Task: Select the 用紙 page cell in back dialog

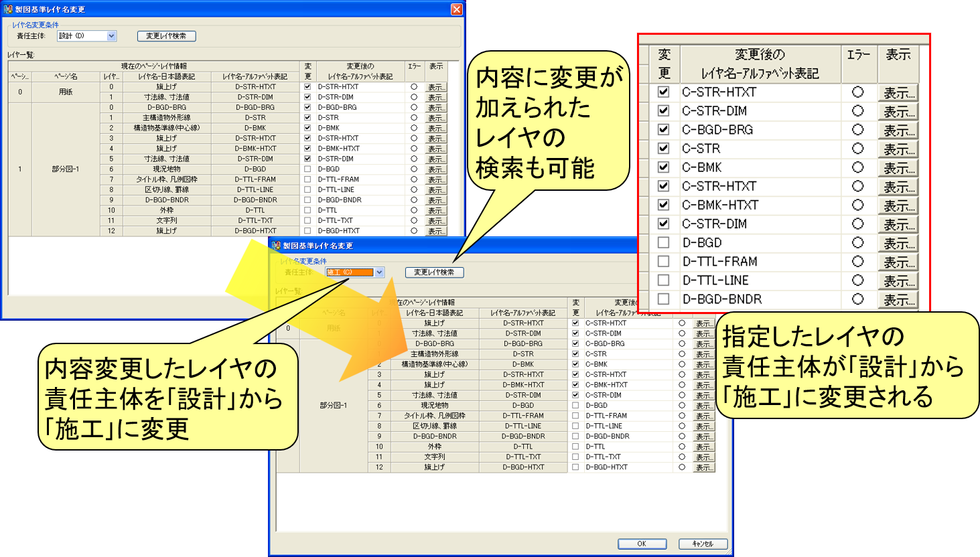Action: pyautogui.click(x=66, y=92)
